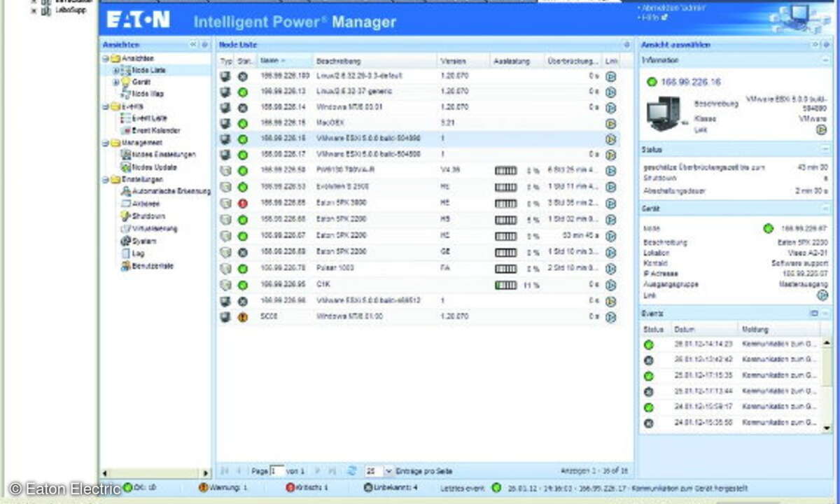Screen dimensions: 840x504
Task: Open the entries-per-page dropdown showing 25
Action: tap(390, 471)
